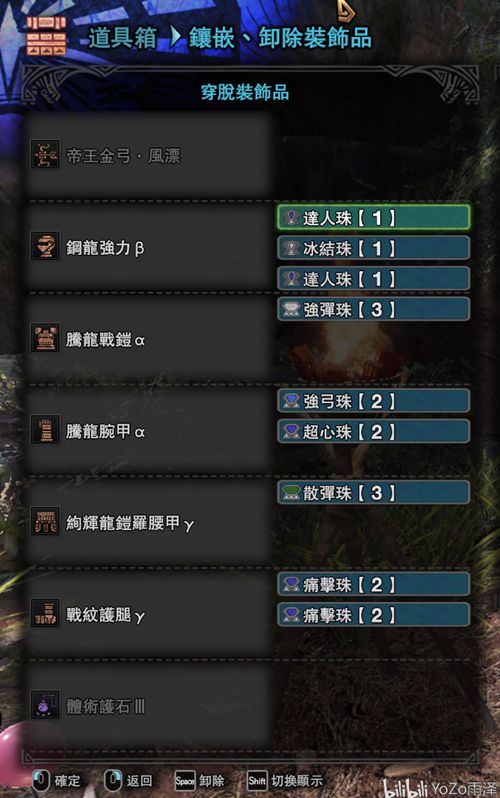Image resolution: width=500 pixels, height=798 pixels.
Task: Select the helmet icon for 鋼龍強力β
Action: point(45,246)
